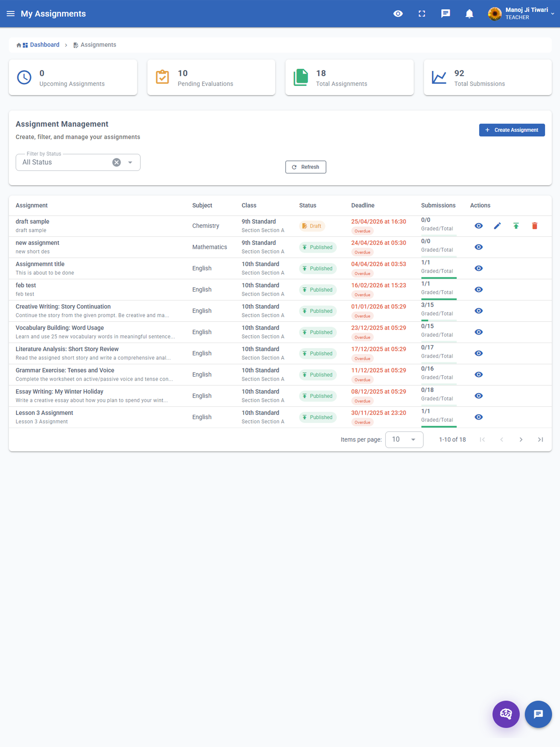The width and height of the screenshot is (560, 747).
Task: Click the Total Assignments card
Action: click(x=349, y=78)
